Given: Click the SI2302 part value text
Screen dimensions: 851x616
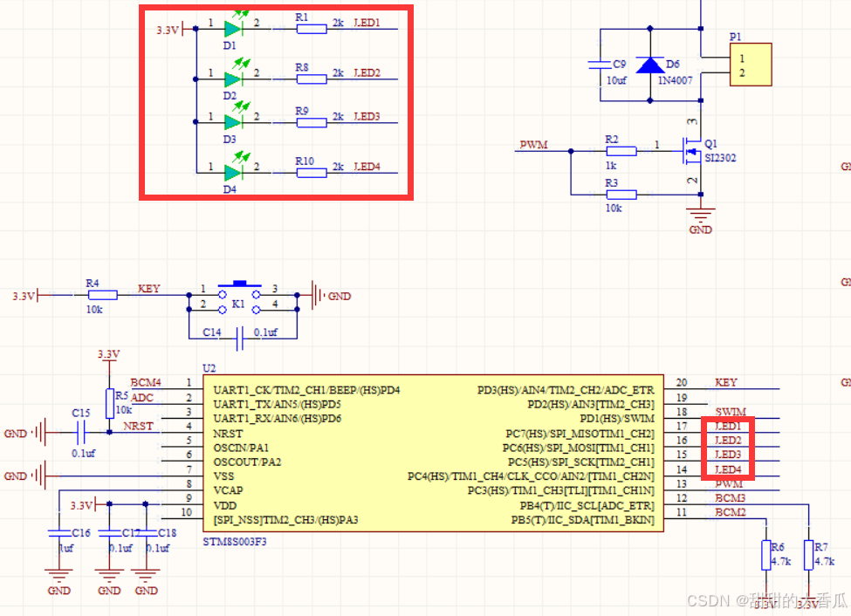Looking at the screenshot, I should coord(720,158).
